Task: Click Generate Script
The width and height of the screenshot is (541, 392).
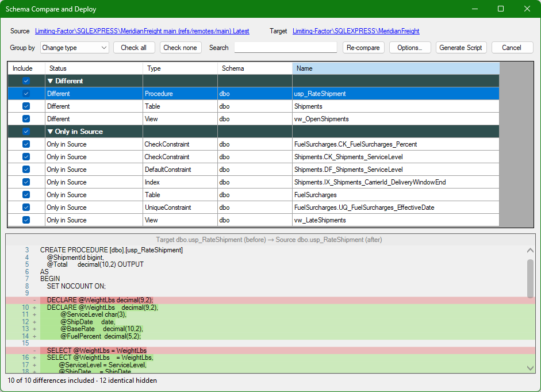Action: coord(461,48)
